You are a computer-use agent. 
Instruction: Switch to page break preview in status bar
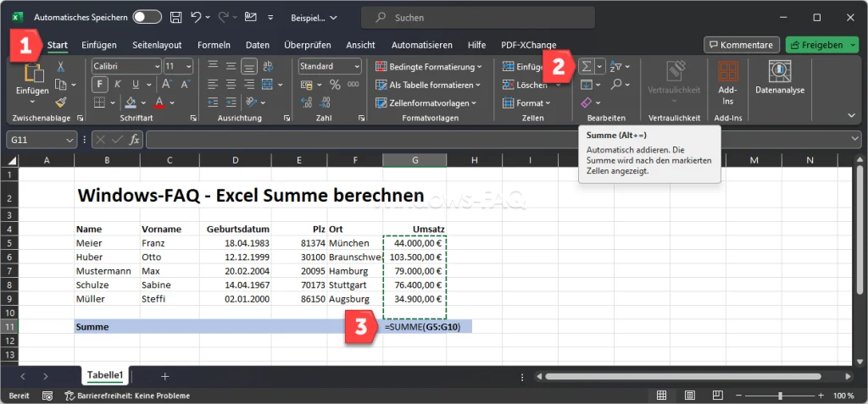click(717, 396)
